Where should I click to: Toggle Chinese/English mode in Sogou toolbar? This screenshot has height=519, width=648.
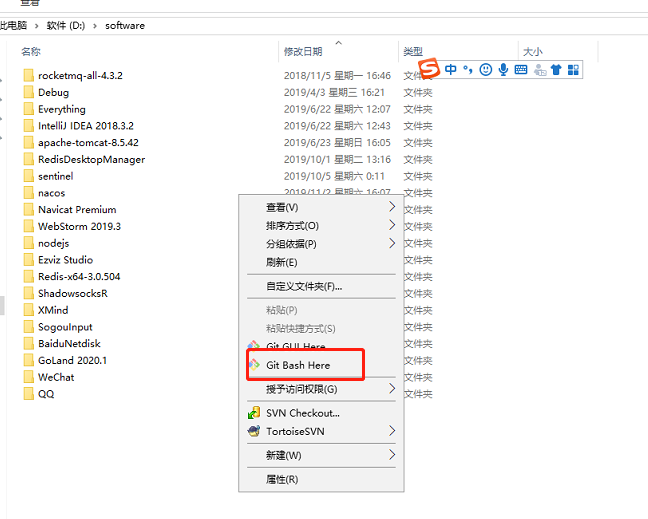(451, 70)
